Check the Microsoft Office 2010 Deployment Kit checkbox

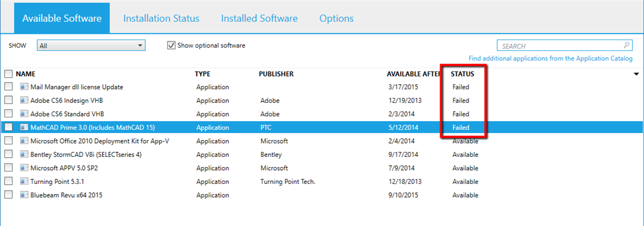[x=8, y=141]
